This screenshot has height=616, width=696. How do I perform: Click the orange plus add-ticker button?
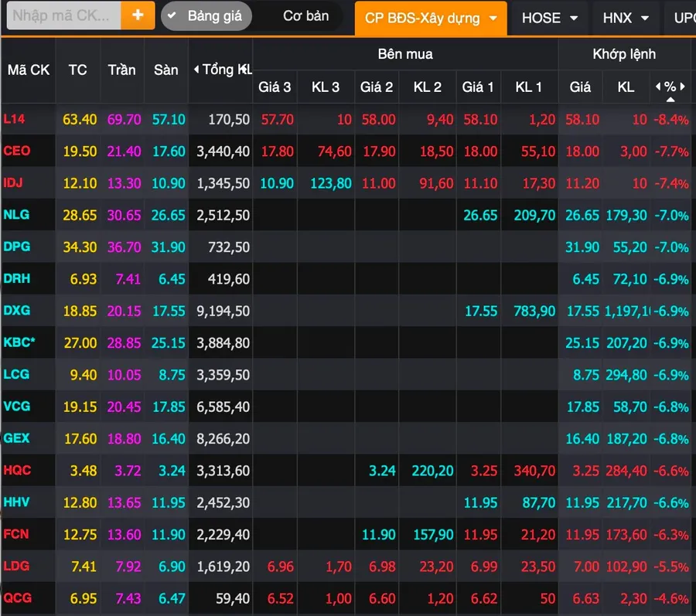[x=138, y=15]
